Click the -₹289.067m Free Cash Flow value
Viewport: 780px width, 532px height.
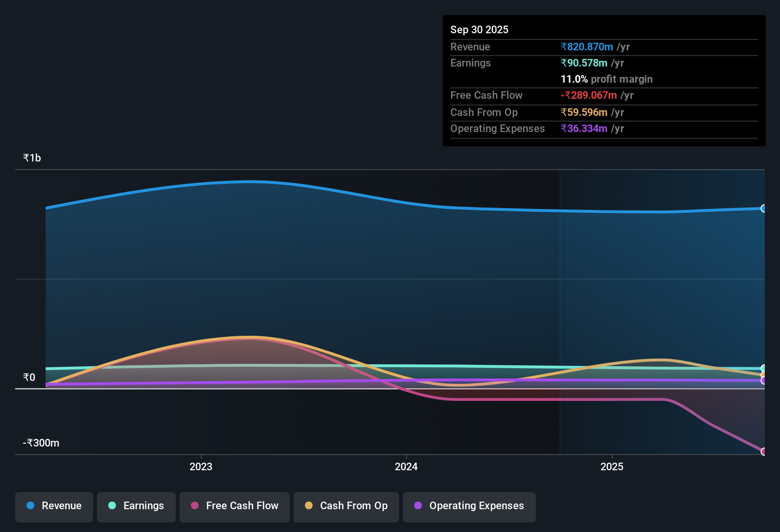[589, 95]
